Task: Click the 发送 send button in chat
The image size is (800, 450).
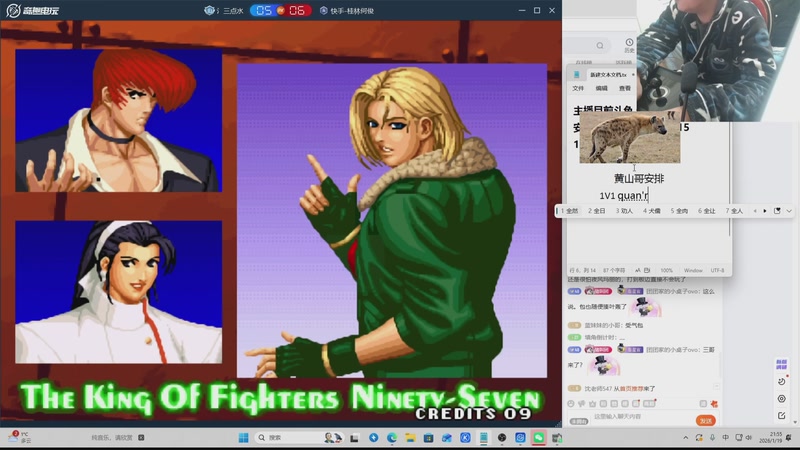Action: coord(706,420)
